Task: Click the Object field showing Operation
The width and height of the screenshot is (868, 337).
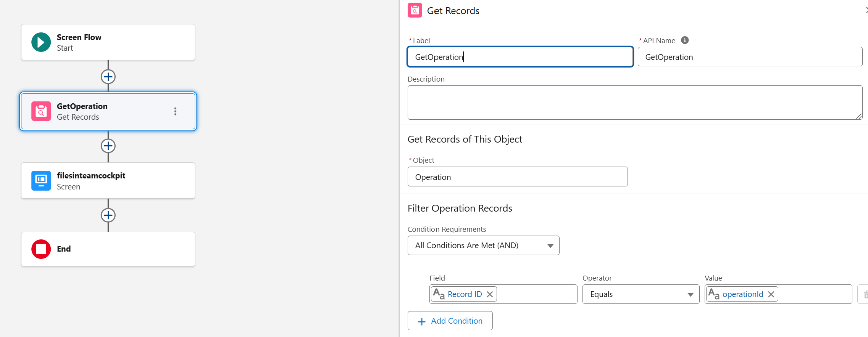Action: tap(518, 177)
